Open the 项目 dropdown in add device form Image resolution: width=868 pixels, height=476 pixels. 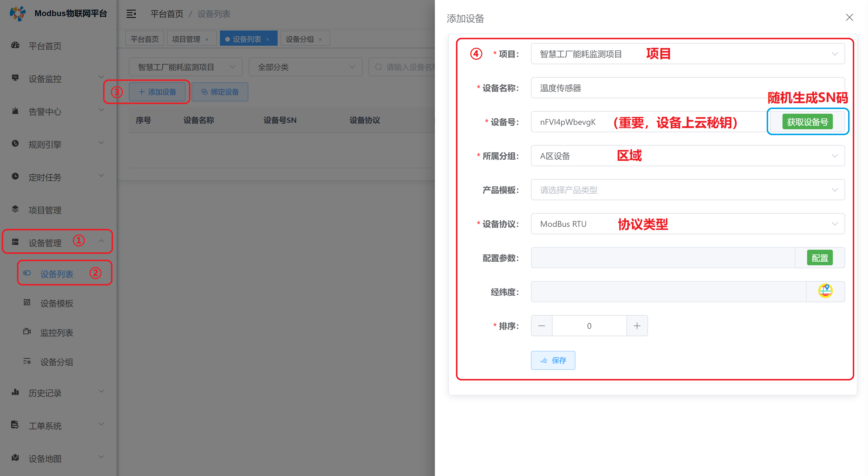(688, 54)
